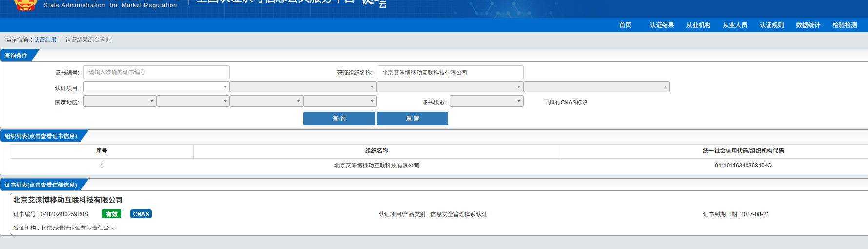Click 认证结果 breadcrumb link
This screenshot has width=868, height=249.
[45, 40]
